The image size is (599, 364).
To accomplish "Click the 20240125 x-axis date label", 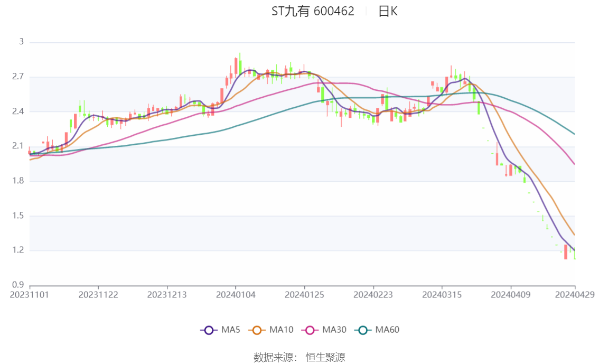I will 304,295.
